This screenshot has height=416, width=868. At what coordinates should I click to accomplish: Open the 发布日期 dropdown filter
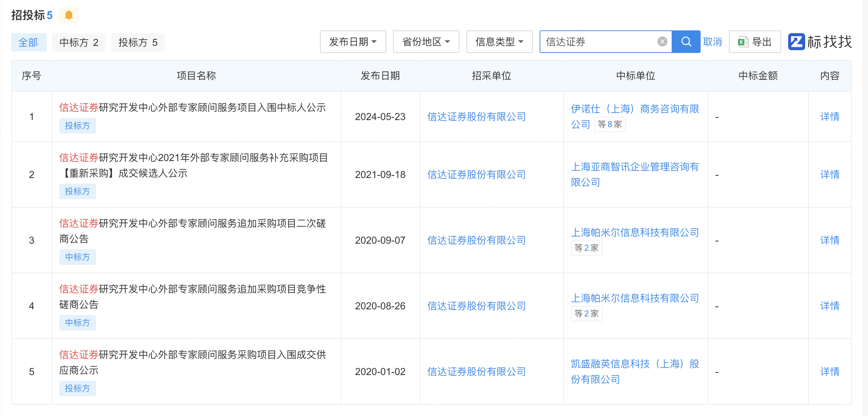pyautogui.click(x=353, y=42)
